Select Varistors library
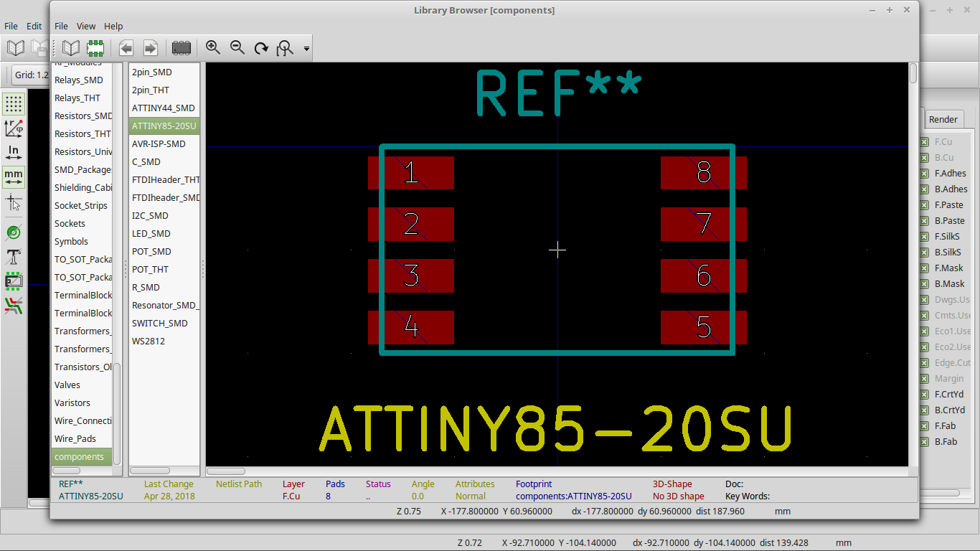The width and height of the screenshot is (980, 551). point(82,403)
